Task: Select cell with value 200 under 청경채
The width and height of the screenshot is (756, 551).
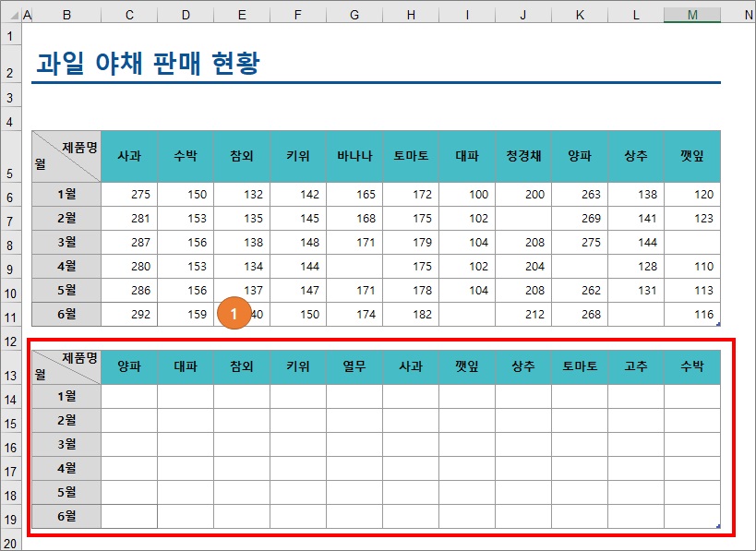Action: pyautogui.click(x=523, y=194)
